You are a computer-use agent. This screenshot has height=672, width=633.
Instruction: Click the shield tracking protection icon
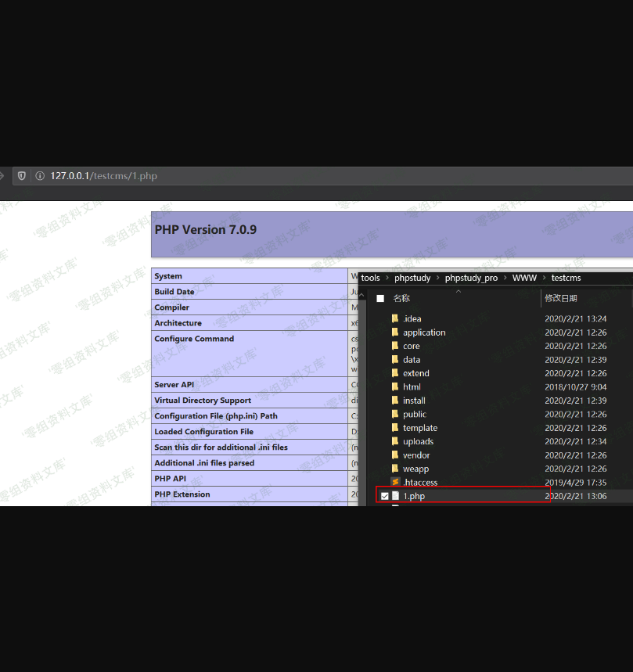pos(22,176)
